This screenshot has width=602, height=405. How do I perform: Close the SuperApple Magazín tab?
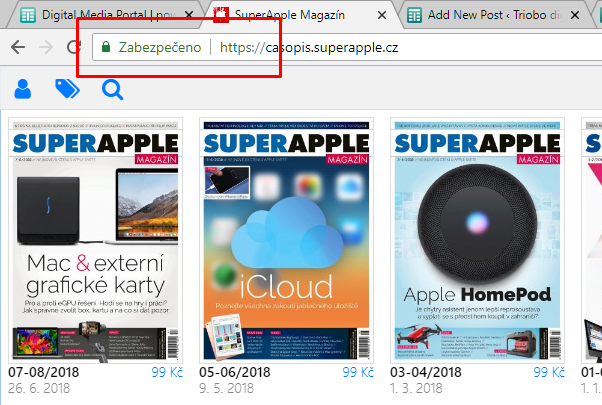point(381,15)
